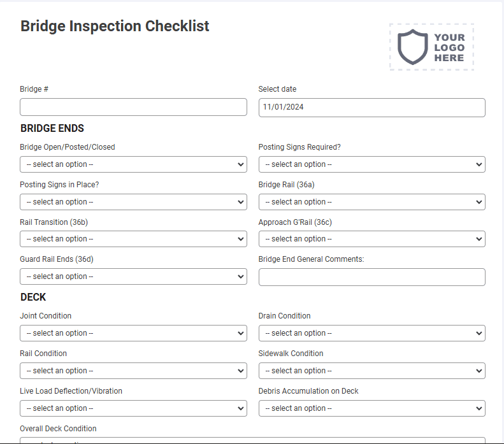The height and width of the screenshot is (444, 504).
Task: Open the Joint Condition dropdown
Action: [133, 333]
